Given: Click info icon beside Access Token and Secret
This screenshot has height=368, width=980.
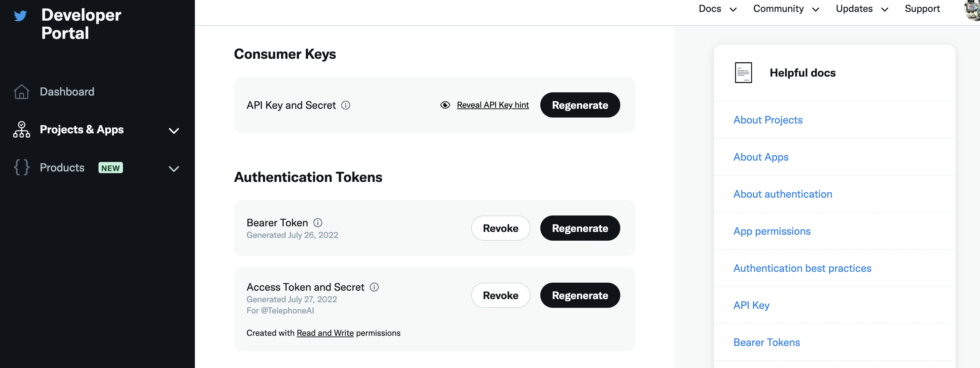Looking at the screenshot, I should click(x=374, y=287).
